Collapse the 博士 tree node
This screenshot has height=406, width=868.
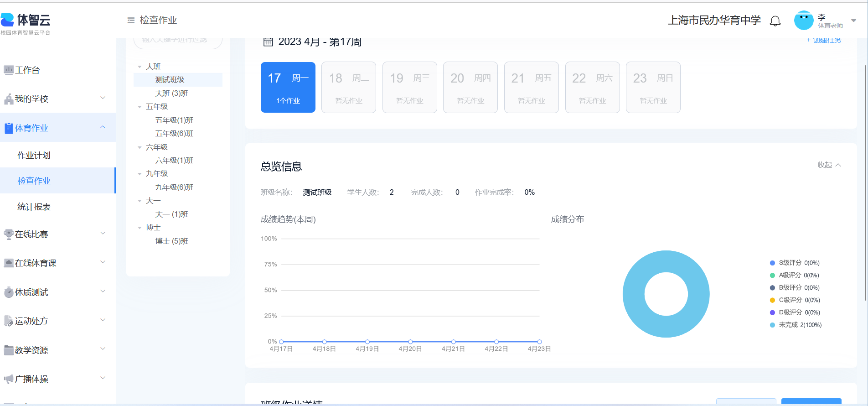[139, 228]
